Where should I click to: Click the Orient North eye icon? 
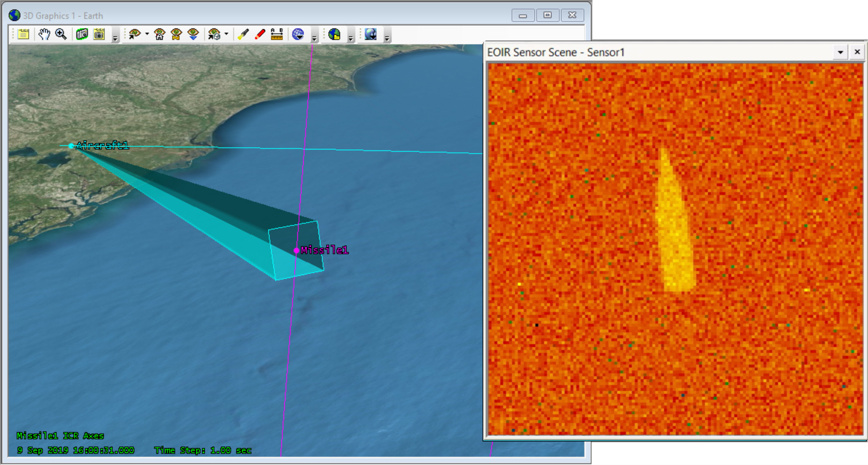[176, 34]
